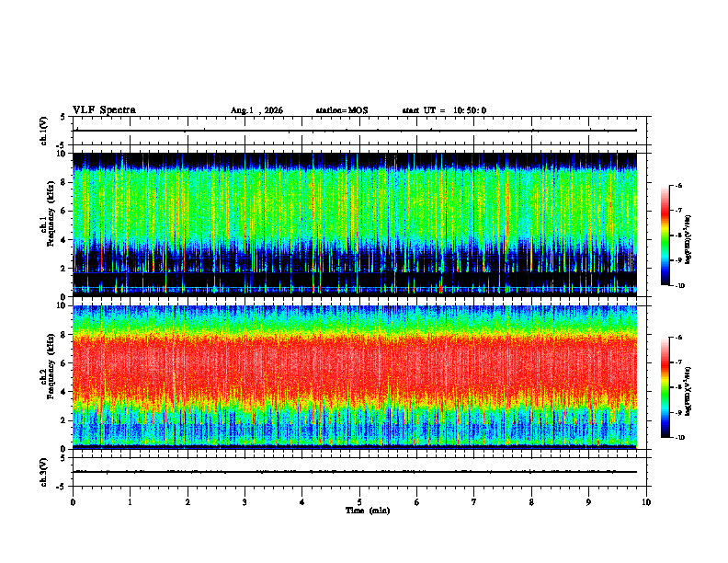The width and height of the screenshot is (728, 563).
Task: Click the "VLF Spectra" title text
Action: (x=104, y=110)
